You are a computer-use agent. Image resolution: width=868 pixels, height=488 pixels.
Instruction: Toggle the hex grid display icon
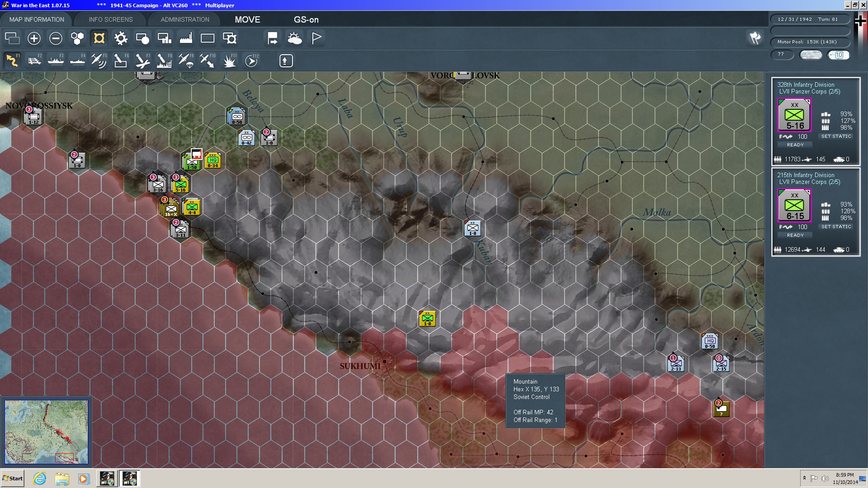(77, 38)
